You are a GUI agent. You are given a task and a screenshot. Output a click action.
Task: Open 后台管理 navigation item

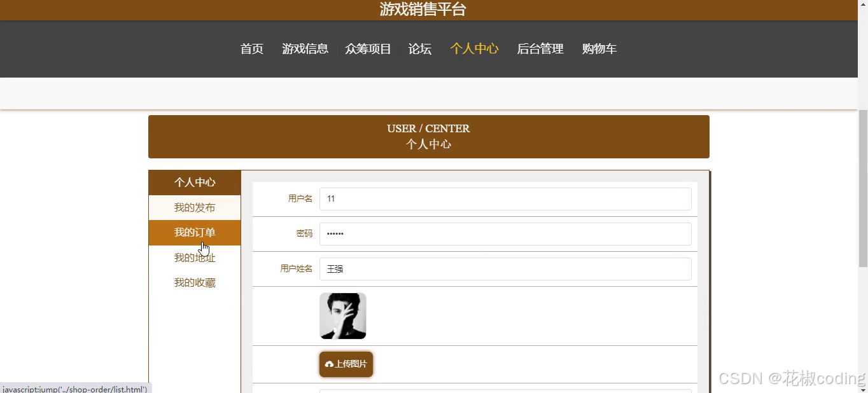[540, 49]
